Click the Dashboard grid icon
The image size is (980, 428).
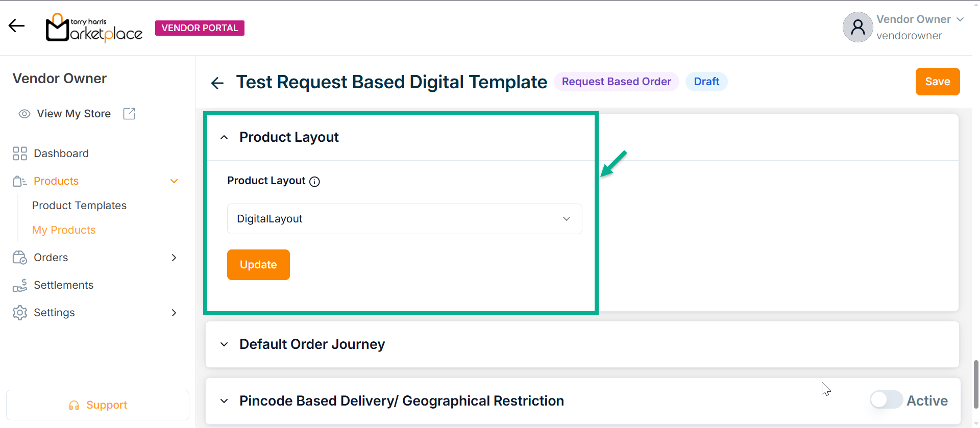(20, 154)
